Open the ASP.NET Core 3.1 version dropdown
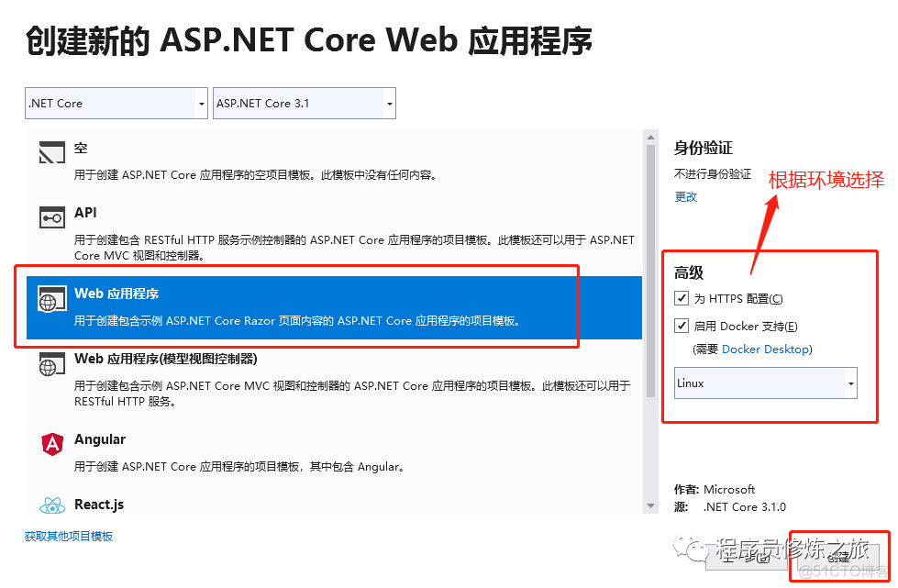This screenshot has height=588, width=898. 388,103
